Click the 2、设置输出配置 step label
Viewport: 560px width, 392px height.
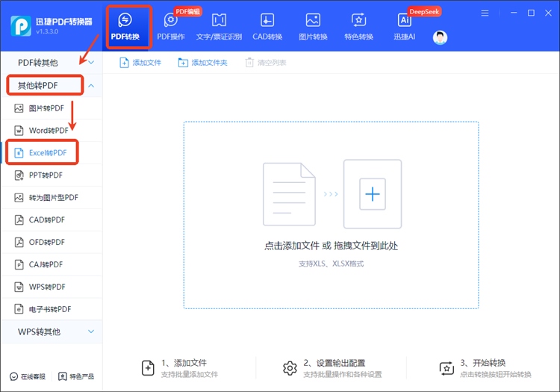pos(335,363)
